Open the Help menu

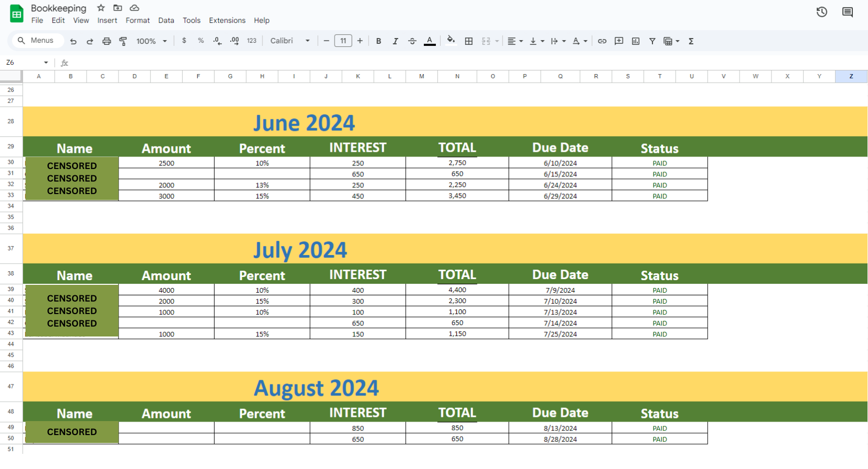pyautogui.click(x=261, y=20)
